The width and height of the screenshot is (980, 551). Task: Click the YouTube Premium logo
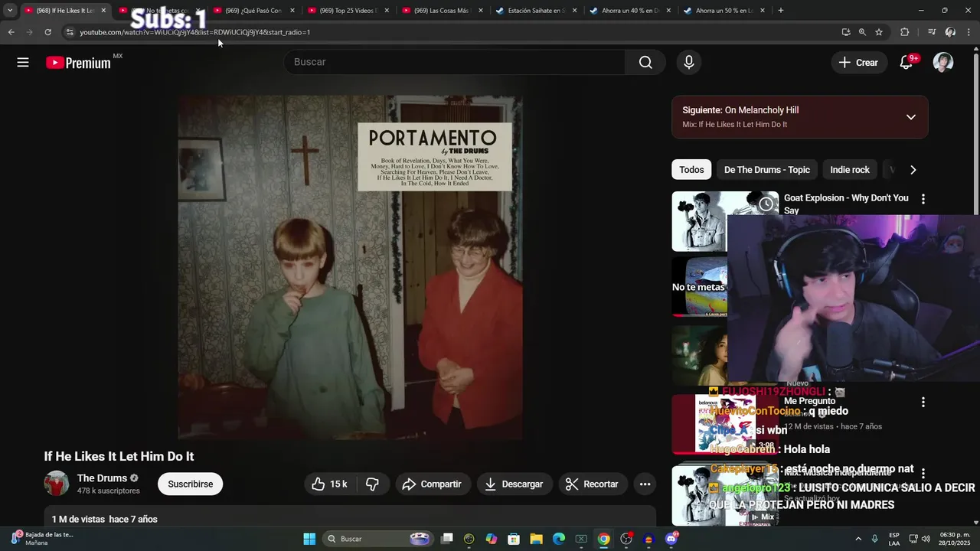click(79, 63)
